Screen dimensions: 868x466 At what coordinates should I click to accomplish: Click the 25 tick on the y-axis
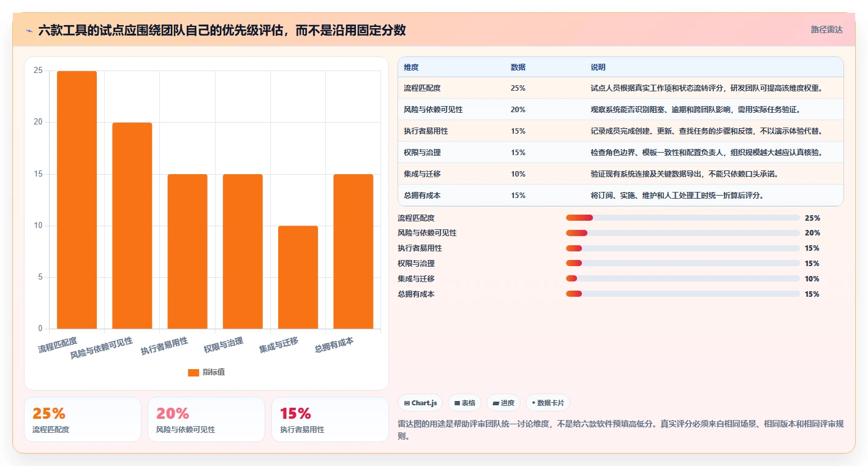(38, 71)
